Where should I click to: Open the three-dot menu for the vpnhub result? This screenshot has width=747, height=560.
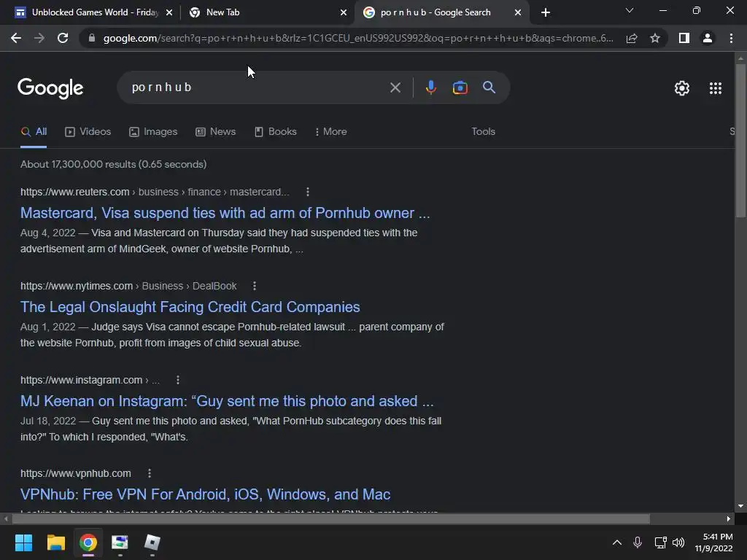pyautogui.click(x=150, y=473)
